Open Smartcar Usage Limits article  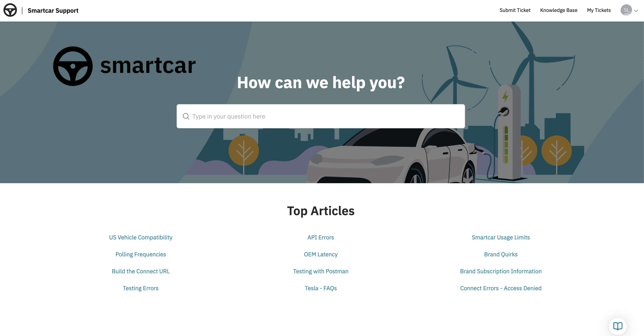pos(501,237)
